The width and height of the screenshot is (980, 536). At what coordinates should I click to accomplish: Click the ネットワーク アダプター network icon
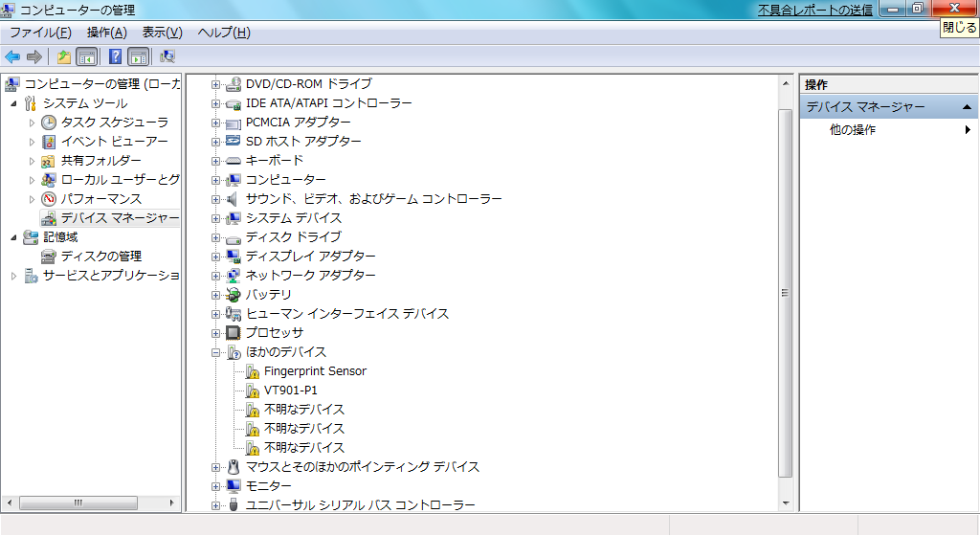234,276
